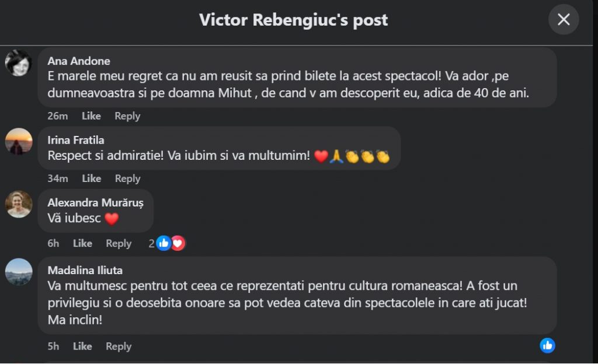Like Alexandra Murăruș's comment
This screenshot has width=598, height=364.
(82, 243)
